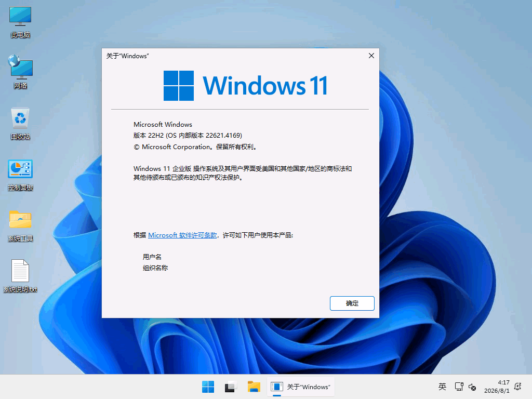The height and width of the screenshot is (399, 532).
Task: Close the 关于"Windows" dialog
Action: coord(371,56)
